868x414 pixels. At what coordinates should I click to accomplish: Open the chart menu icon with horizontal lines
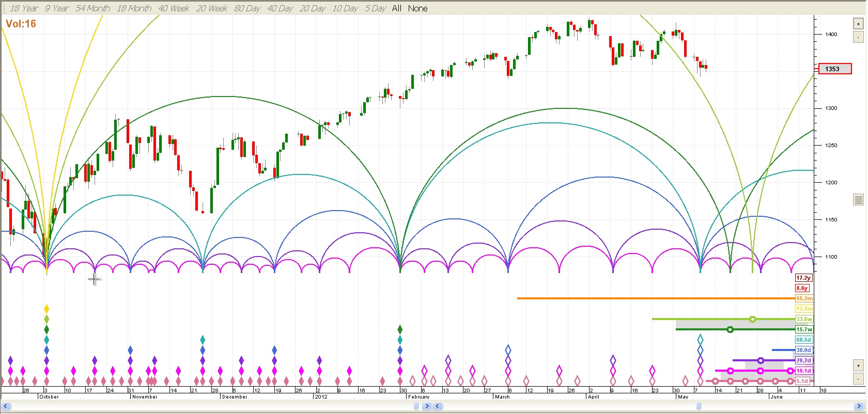tap(858, 200)
